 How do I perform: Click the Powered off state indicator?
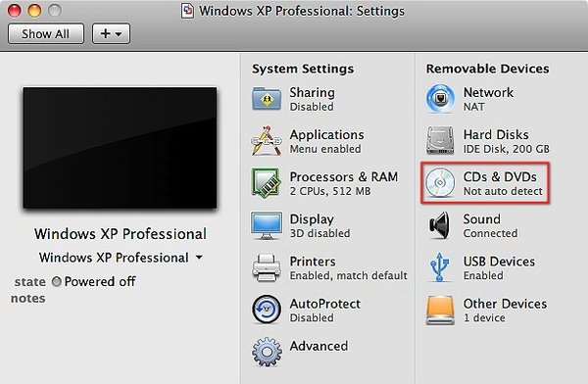[x=94, y=281]
